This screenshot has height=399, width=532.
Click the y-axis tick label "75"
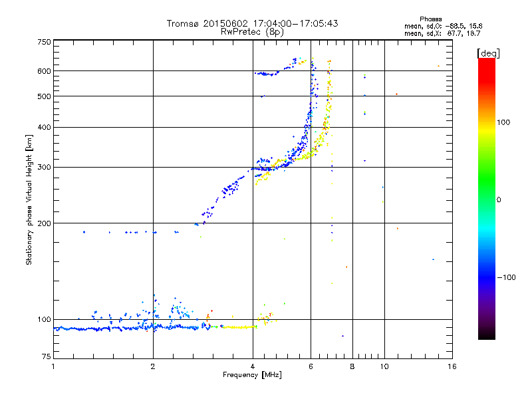point(47,356)
